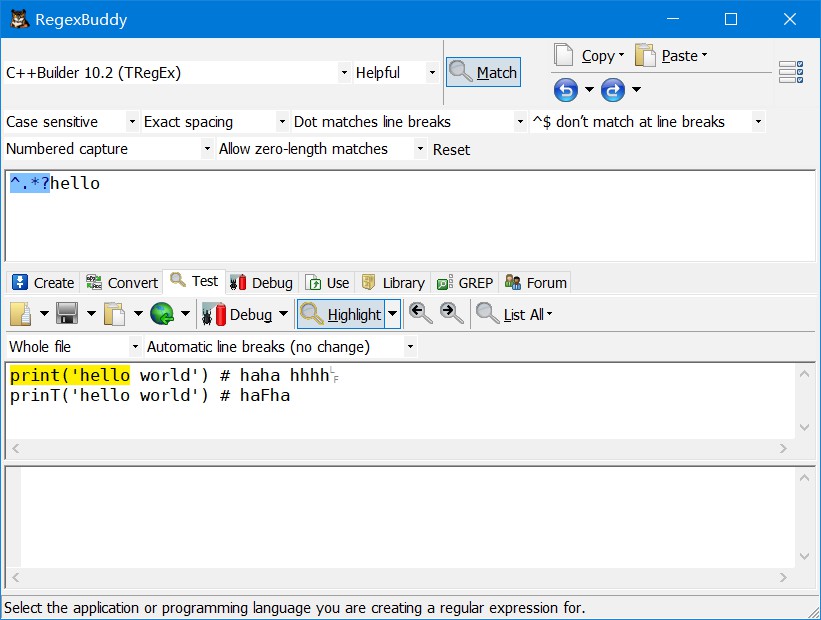Click the green globe download icon
This screenshot has height=620, width=821.
[x=162, y=314]
